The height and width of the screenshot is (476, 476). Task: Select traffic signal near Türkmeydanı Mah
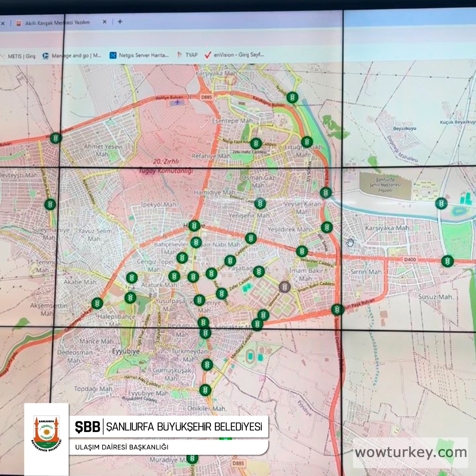[206, 364]
